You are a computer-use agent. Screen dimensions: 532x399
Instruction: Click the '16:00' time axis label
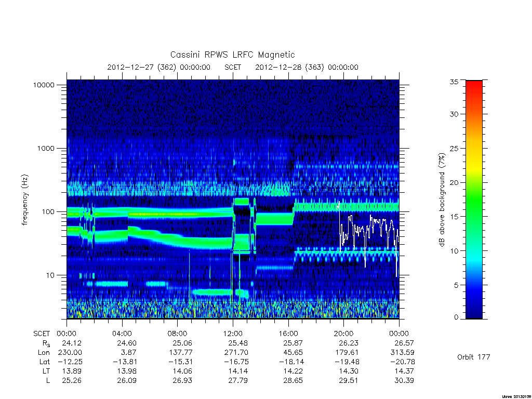[288, 334]
